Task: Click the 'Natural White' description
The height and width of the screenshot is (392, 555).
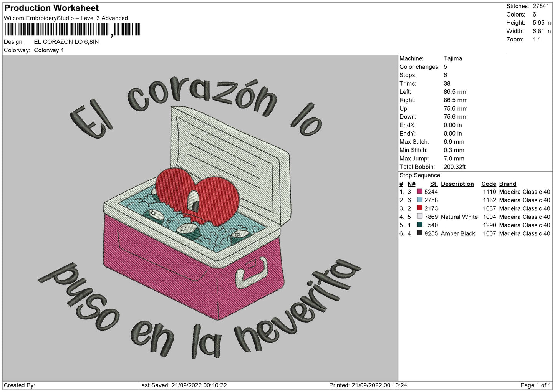Action: point(459,217)
